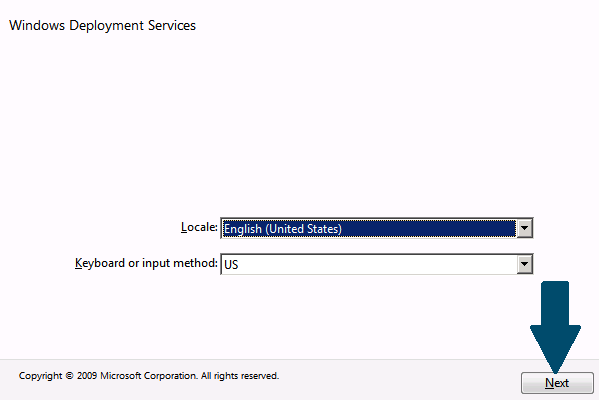Click the Microsoft copyright notice text
This screenshot has width=599, height=400.
point(149,376)
